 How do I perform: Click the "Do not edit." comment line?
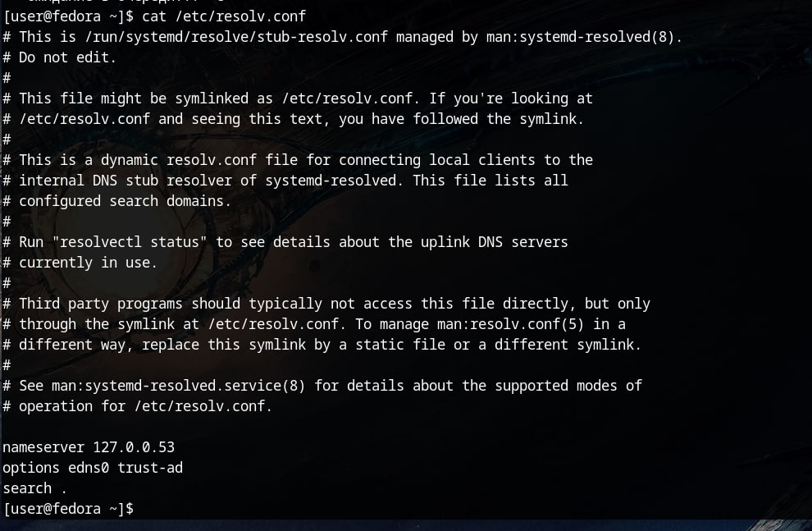pyautogui.click(x=67, y=57)
